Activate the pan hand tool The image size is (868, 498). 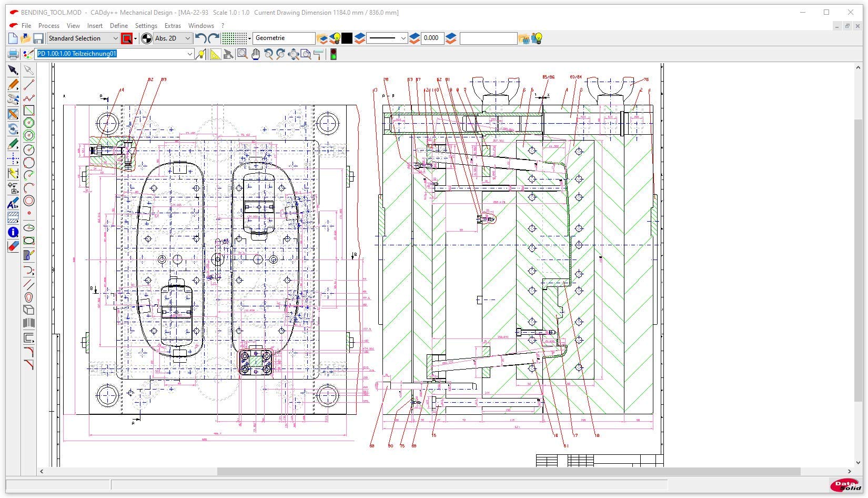coord(256,54)
